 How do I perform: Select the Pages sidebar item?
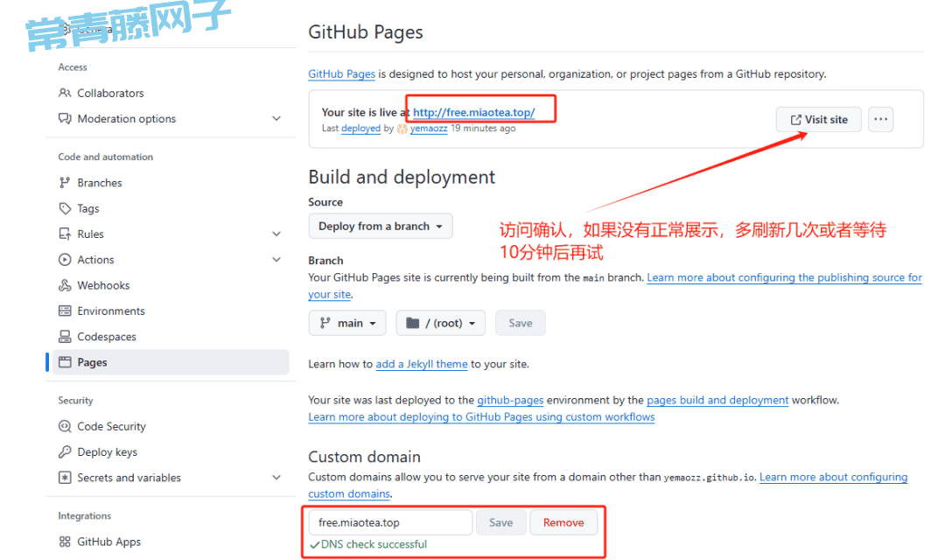tap(170, 362)
